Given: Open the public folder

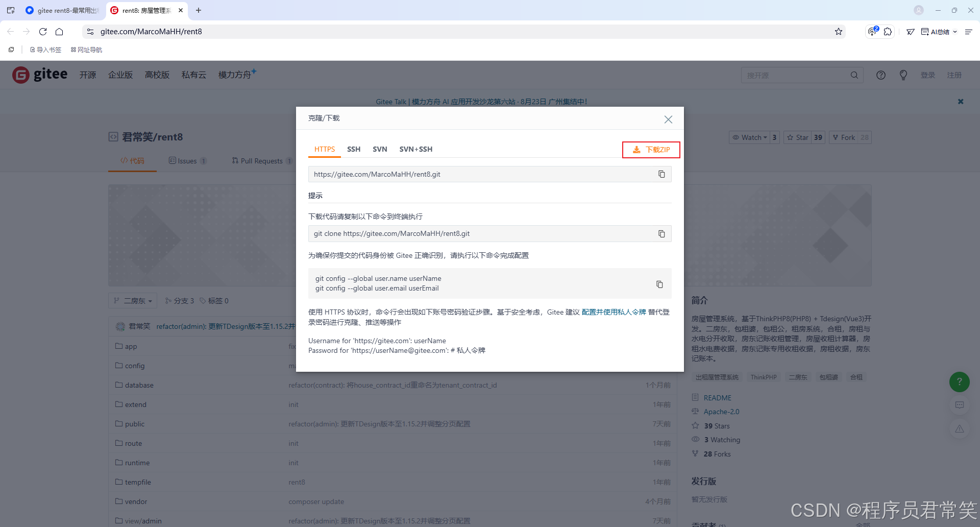Looking at the screenshot, I should pos(135,424).
